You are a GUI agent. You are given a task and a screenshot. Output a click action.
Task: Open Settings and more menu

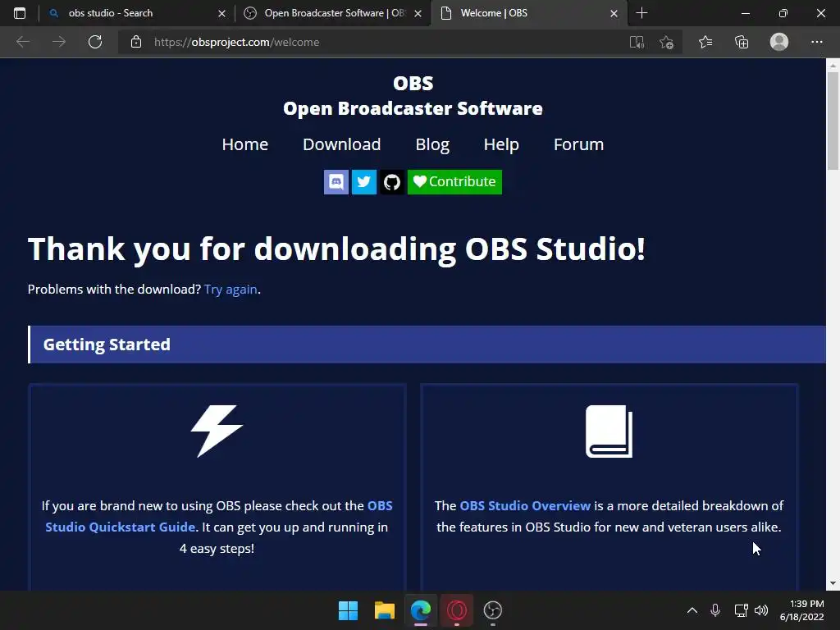point(816,42)
